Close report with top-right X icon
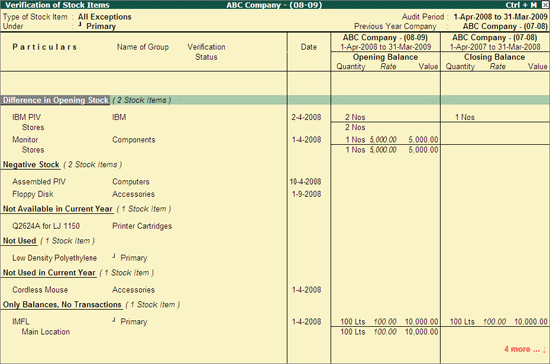The width and height of the screenshot is (550, 364). 544,5
